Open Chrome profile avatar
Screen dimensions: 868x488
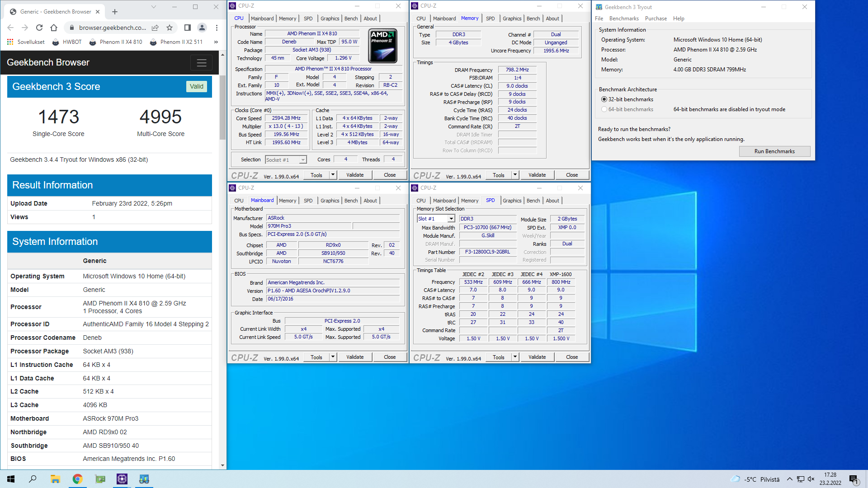[x=202, y=28]
